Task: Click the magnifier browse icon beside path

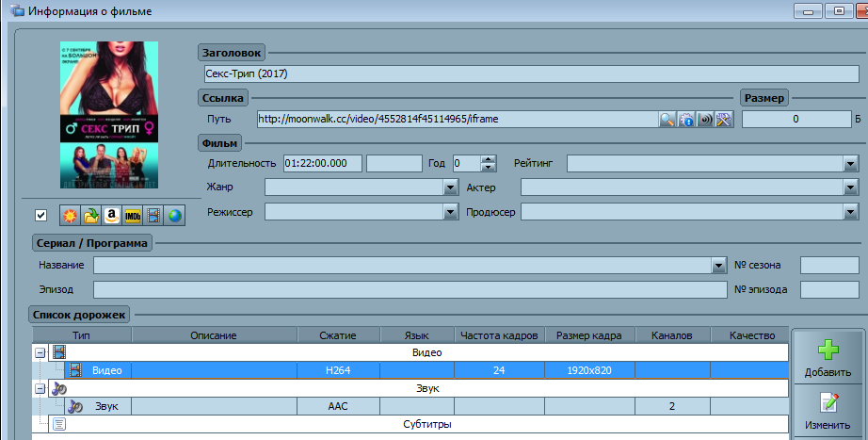Action: pyautogui.click(x=667, y=120)
